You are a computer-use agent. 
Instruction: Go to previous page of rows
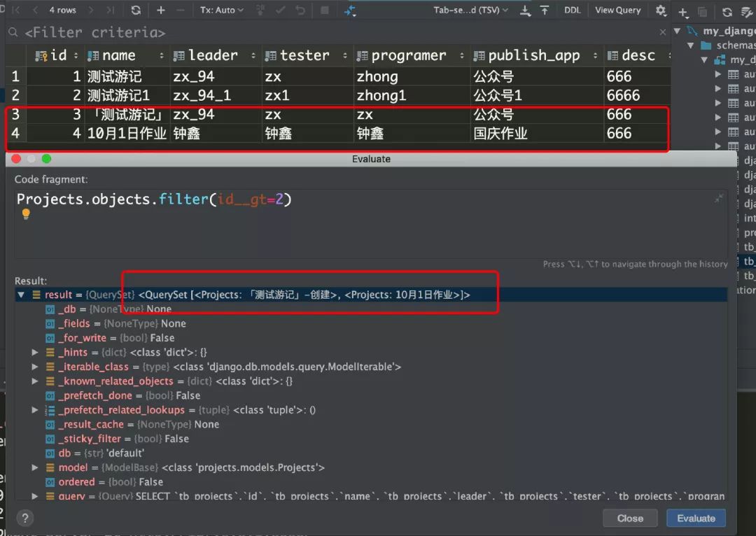(x=35, y=10)
